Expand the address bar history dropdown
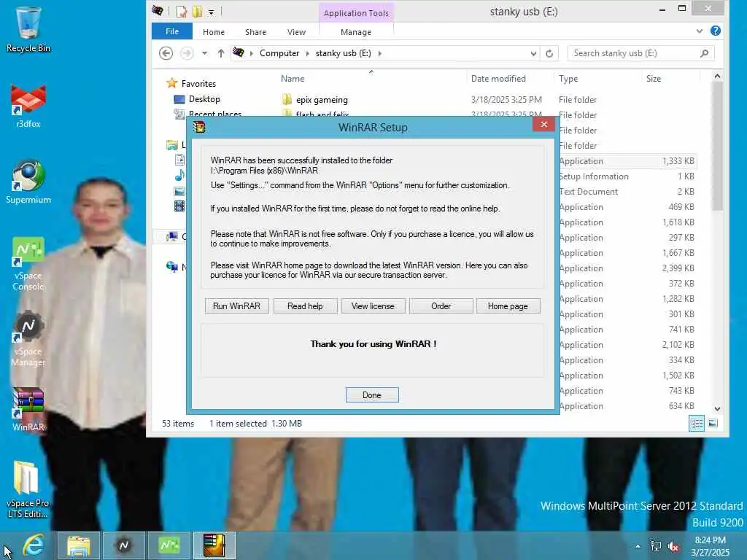 pos(533,53)
